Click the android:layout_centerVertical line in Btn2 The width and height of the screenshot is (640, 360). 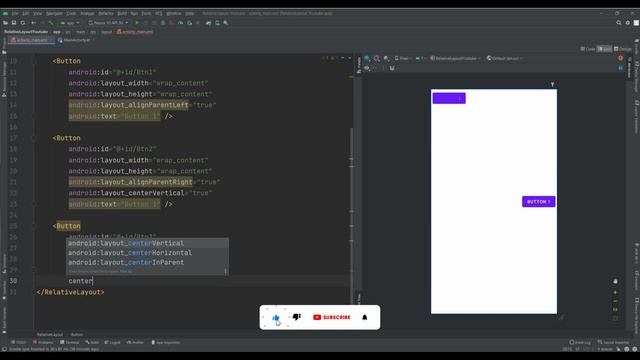pyautogui.click(x=140, y=193)
